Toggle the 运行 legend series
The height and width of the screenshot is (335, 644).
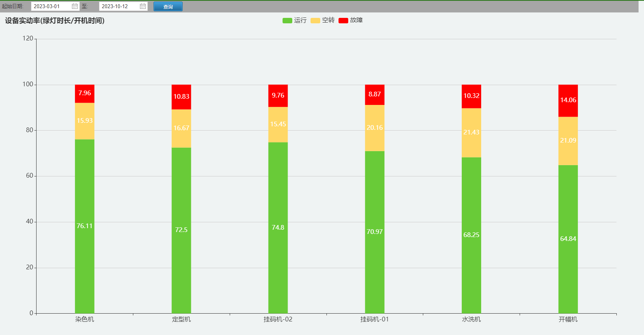tap(294, 20)
